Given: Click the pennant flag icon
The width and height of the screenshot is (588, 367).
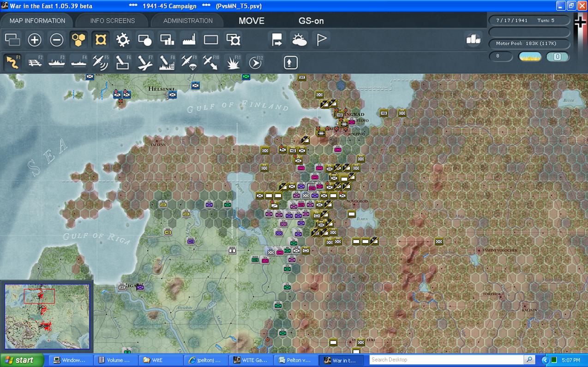Looking at the screenshot, I should point(321,40).
